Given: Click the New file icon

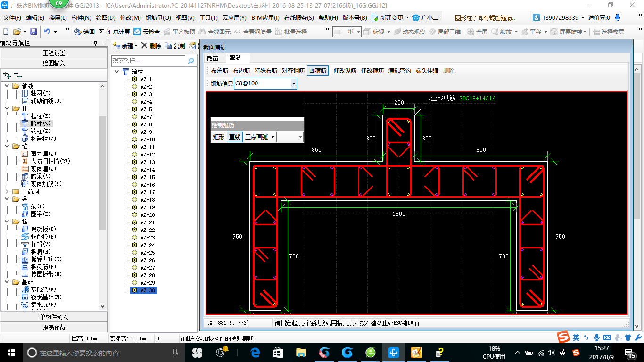Looking at the screenshot, I should pos(6,32).
